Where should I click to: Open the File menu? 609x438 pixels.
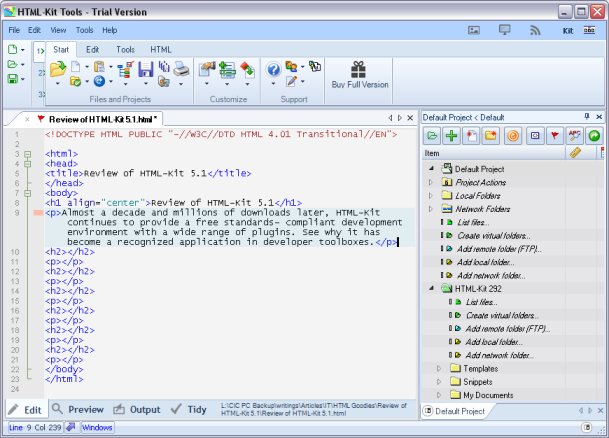pos(14,30)
